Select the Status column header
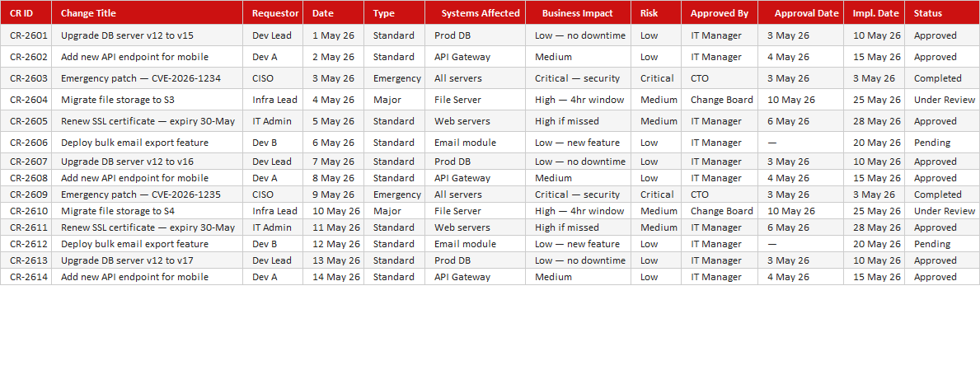 (x=942, y=13)
